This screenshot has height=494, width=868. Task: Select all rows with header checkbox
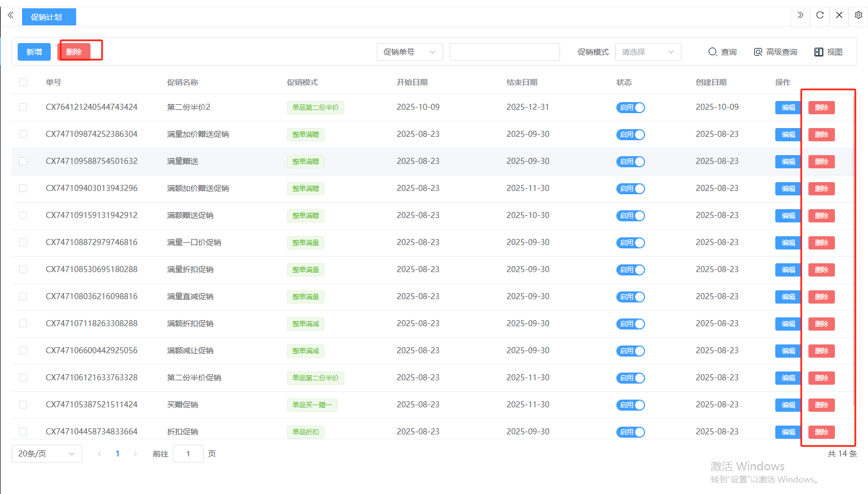(x=23, y=82)
